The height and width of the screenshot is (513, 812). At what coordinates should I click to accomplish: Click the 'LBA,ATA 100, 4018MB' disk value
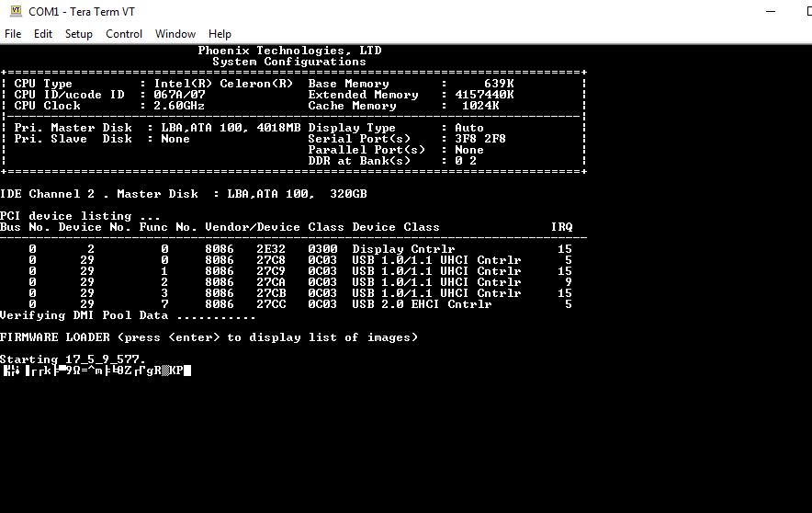(231, 128)
